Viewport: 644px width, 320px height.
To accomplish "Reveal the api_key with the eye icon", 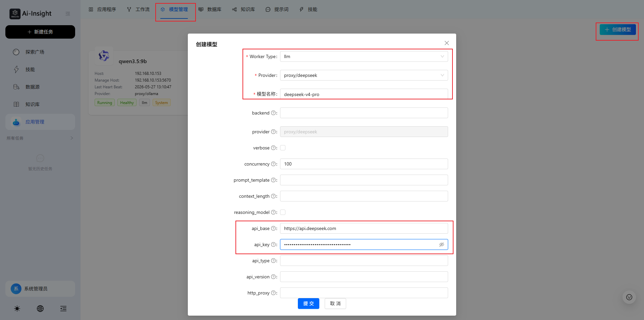I will 442,244.
